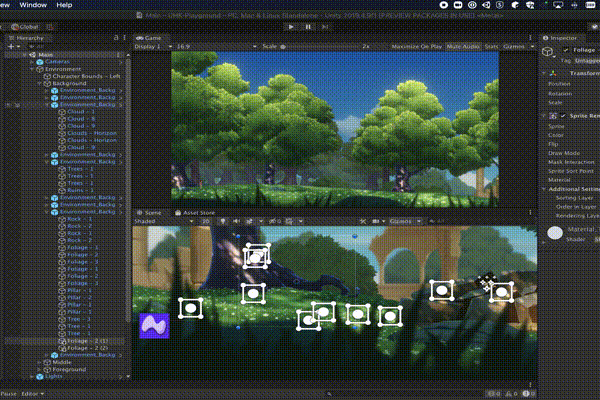Toggle 2D mode in Scene view
The width and height of the screenshot is (600, 400).
click(205, 221)
